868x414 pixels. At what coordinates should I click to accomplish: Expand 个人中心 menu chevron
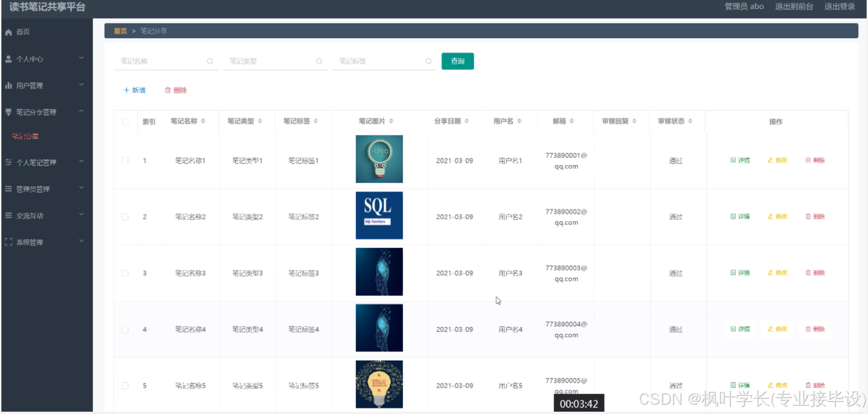pos(81,58)
